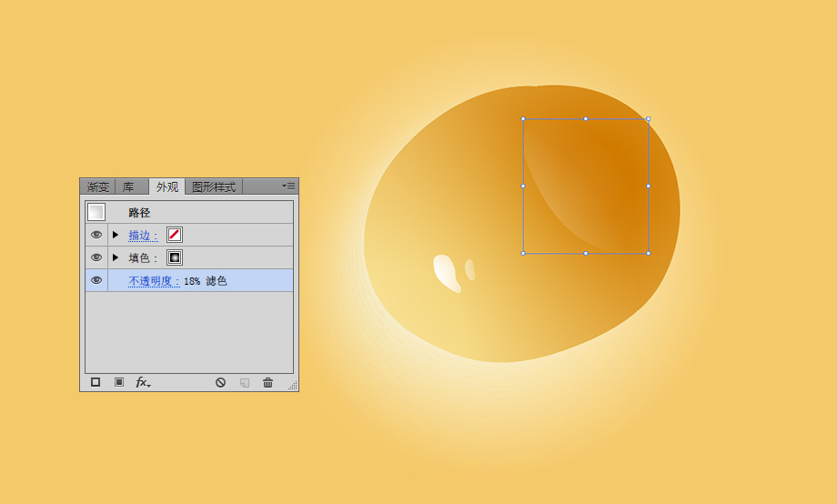Click the stroke none color swatch
837x504 pixels.
(175, 235)
